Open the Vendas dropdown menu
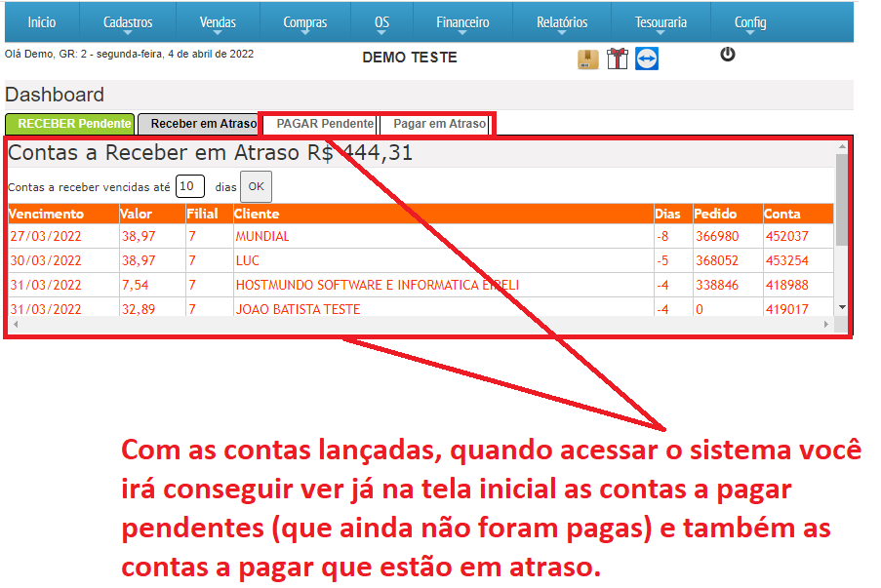This screenshot has height=588, width=881. [x=218, y=22]
